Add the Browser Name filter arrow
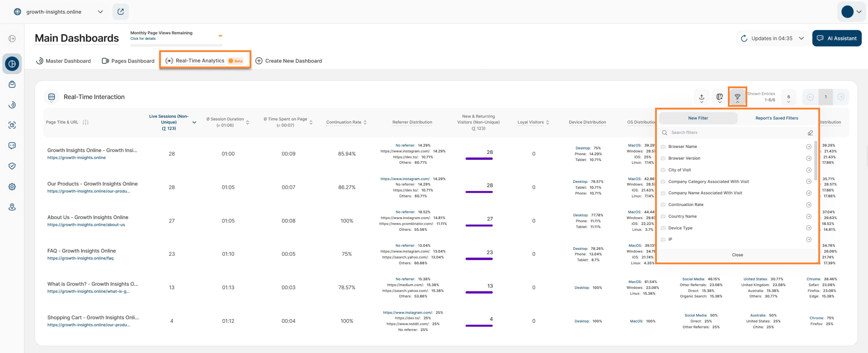Image resolution: width=868 pixels, height=353 pixels. (x=809, y=147)
